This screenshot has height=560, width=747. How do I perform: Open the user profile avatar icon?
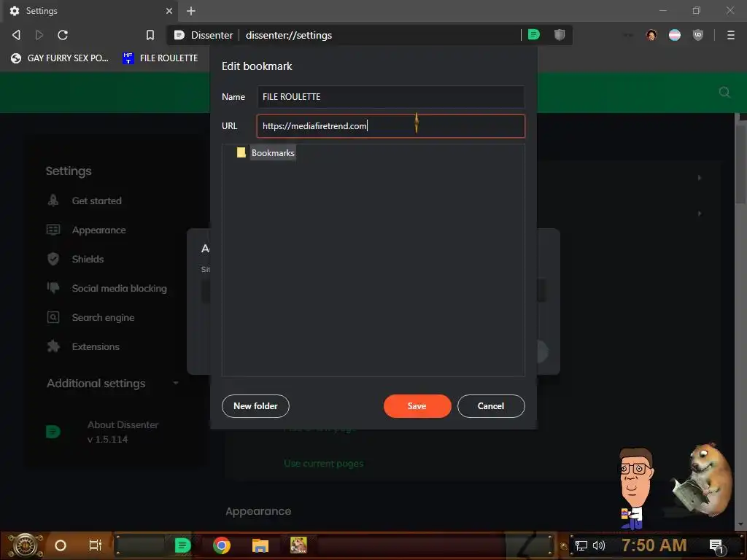tap(651, 35)
